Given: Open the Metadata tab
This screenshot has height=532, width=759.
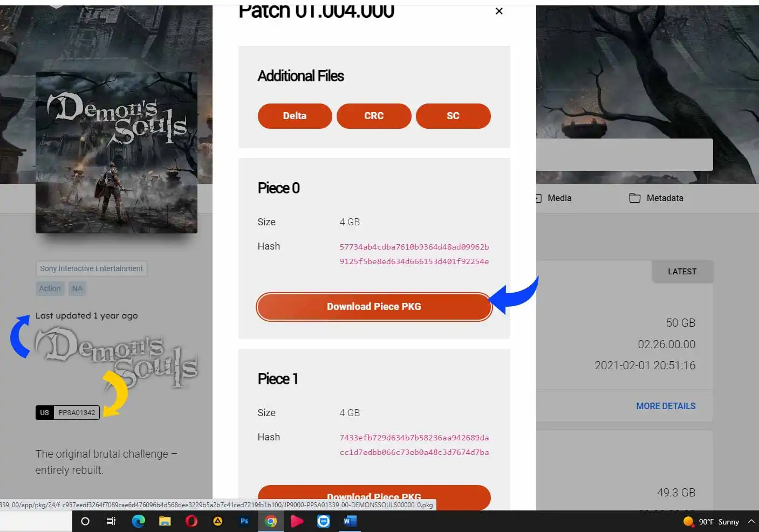Looking at the screenshot, I should tap(657, 198).
